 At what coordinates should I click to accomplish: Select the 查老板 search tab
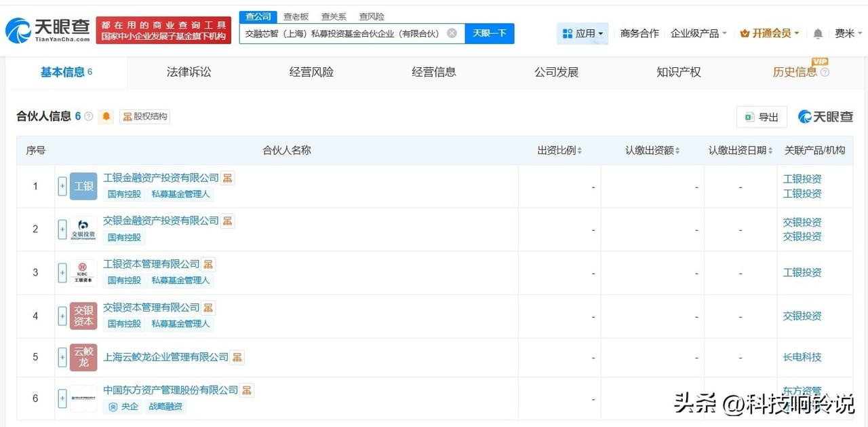click(x=296, y=17)
